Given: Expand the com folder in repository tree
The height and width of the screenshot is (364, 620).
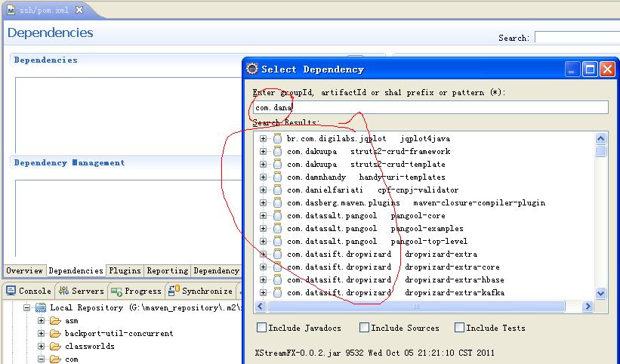Looking at the screenshot, I should click(42, 359).
